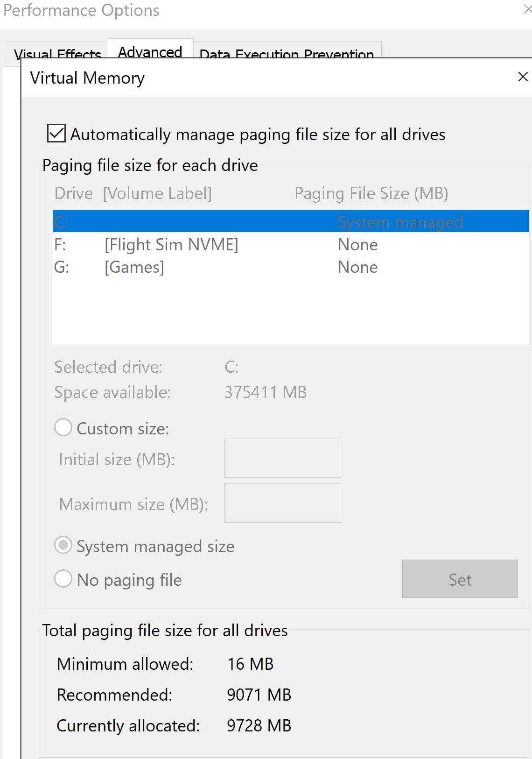
Task: Click the Maximum size (MB) input field
Action: tap(282, 503)
